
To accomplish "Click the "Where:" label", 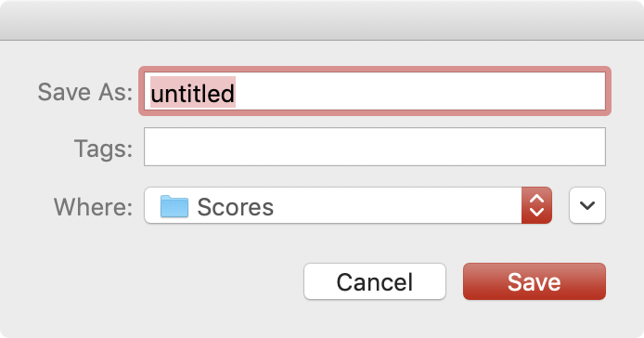I will pyautogui.click(x=93, y=206).
